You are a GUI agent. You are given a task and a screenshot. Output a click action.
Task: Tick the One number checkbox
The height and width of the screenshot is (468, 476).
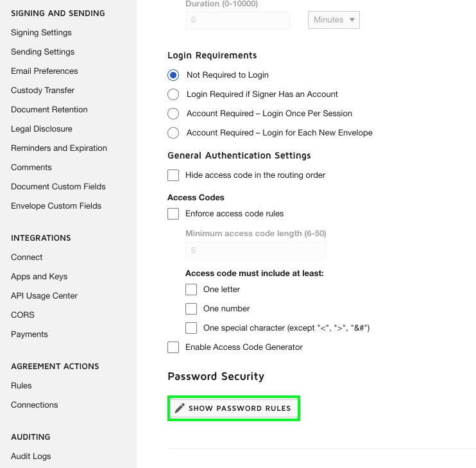(191, 309)
